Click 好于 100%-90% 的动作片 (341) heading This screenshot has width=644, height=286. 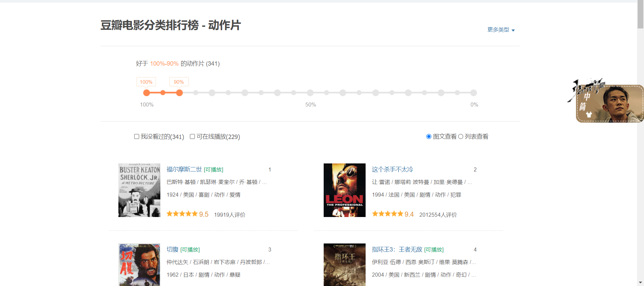(178, 64)
